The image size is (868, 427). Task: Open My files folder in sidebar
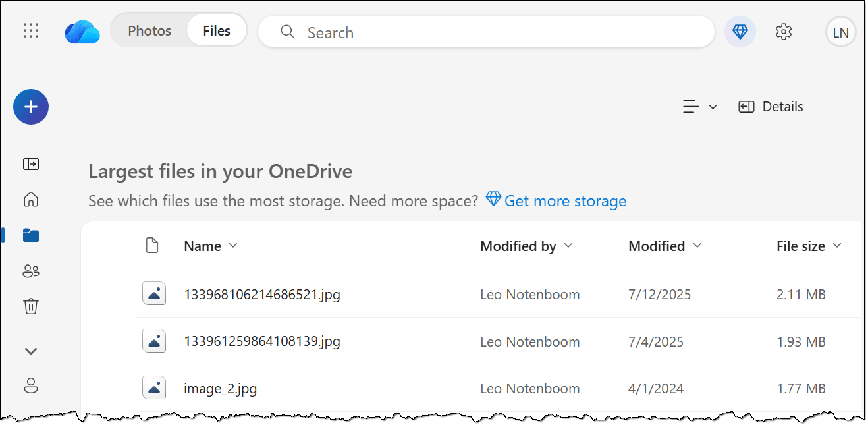pyautogui.click(x=31, y=235)
